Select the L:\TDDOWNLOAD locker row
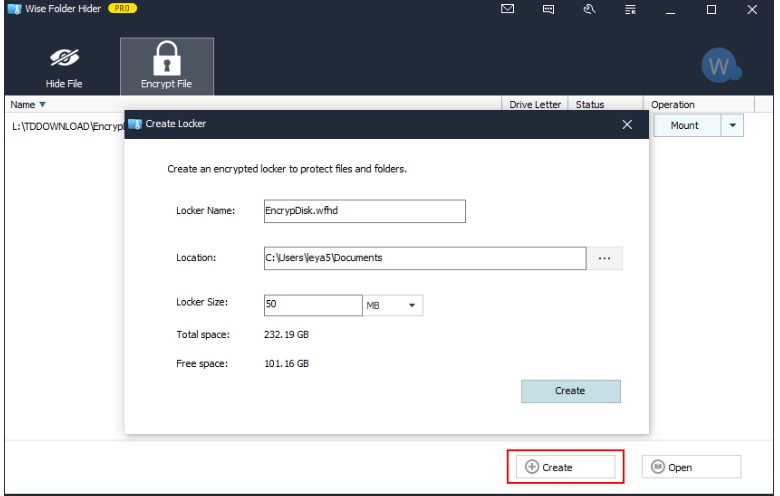The width and height of the screenshot is (780, 496). click(x=66, y=126)
